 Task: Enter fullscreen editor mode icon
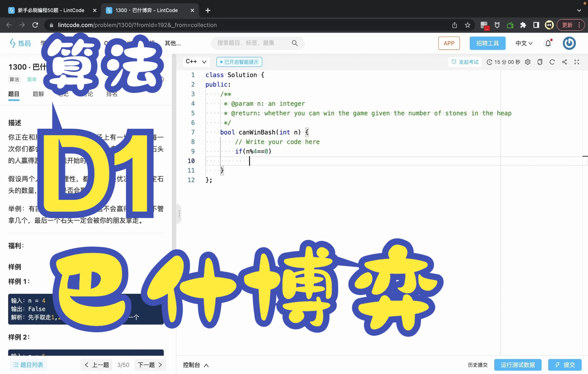577,62
